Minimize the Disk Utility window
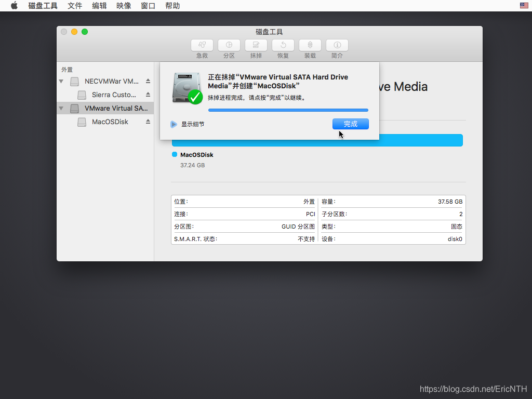Viewport: 532px width, 399px height. (74, 32)
